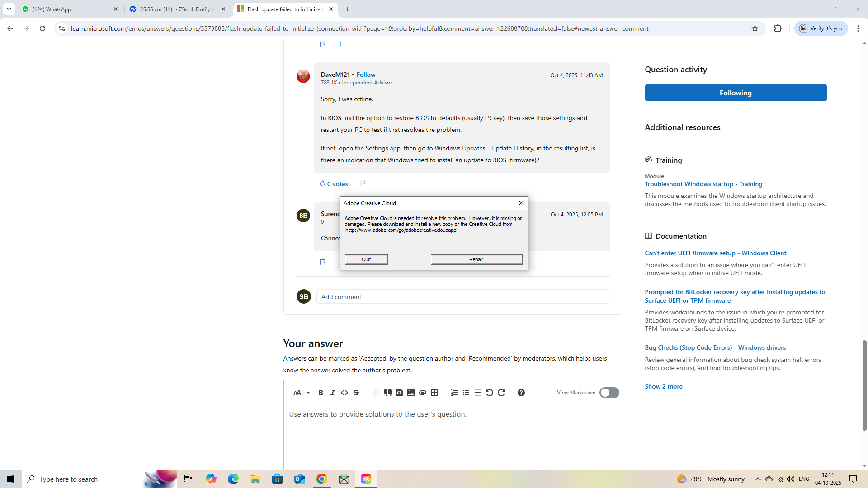Image resolution: width=868 pixels, height=488 pixels.
Task: Click Repair in Adobe Creative Cloud dialog
Action: click(x=476, y=259)
